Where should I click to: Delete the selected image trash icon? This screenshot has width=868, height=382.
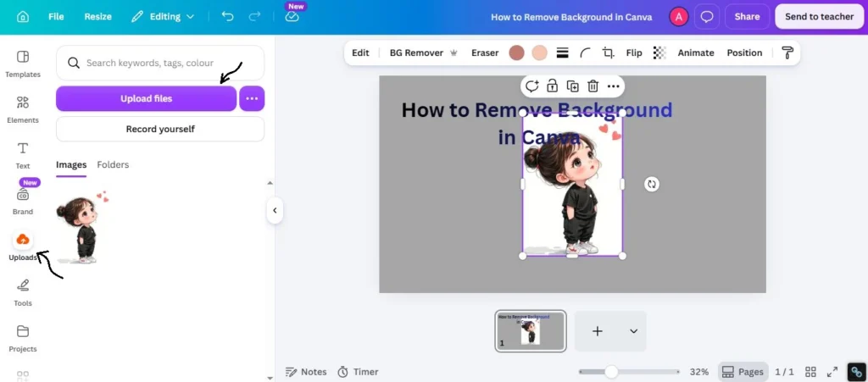coord(593,86)
